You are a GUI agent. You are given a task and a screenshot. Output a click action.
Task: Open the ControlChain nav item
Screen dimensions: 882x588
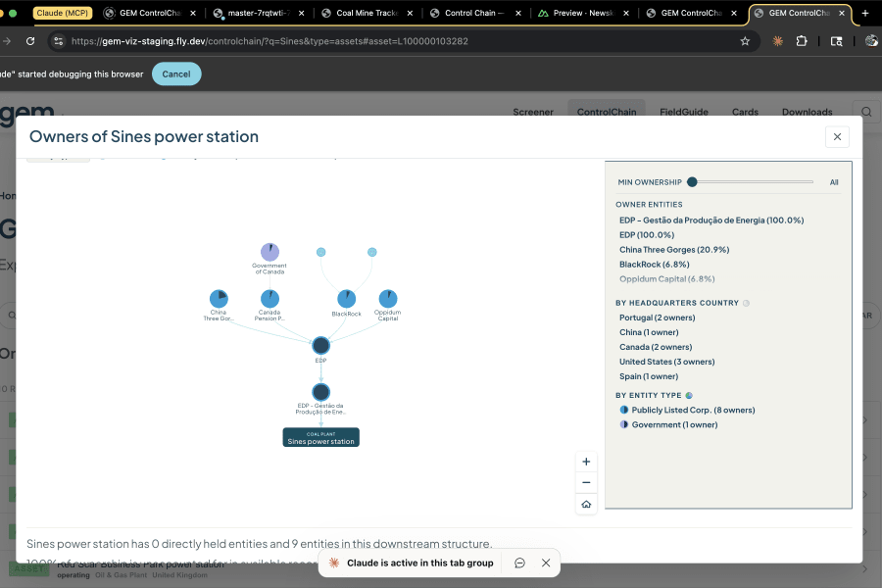tap(607, 112)
